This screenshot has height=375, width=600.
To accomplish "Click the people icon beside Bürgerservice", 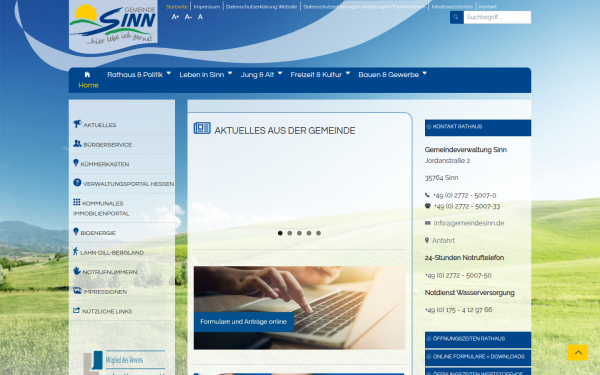I will [x=77, y=143].
